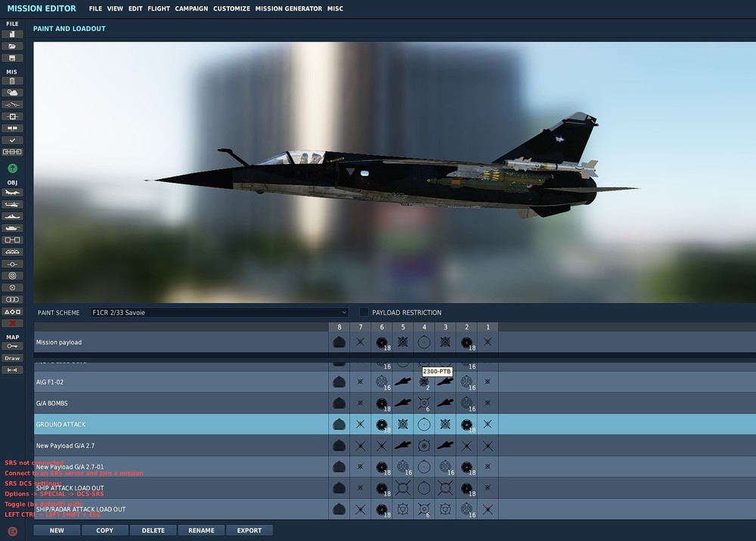Screen dimensions: 756x541
Task: Click the red X delete object icon
Action: [13, 323]
